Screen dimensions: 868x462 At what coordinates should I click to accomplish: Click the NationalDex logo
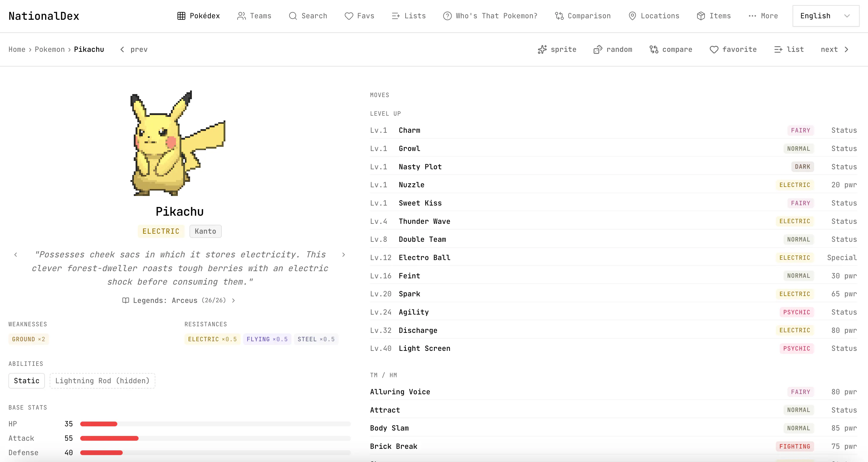click(x=44, y=16)
